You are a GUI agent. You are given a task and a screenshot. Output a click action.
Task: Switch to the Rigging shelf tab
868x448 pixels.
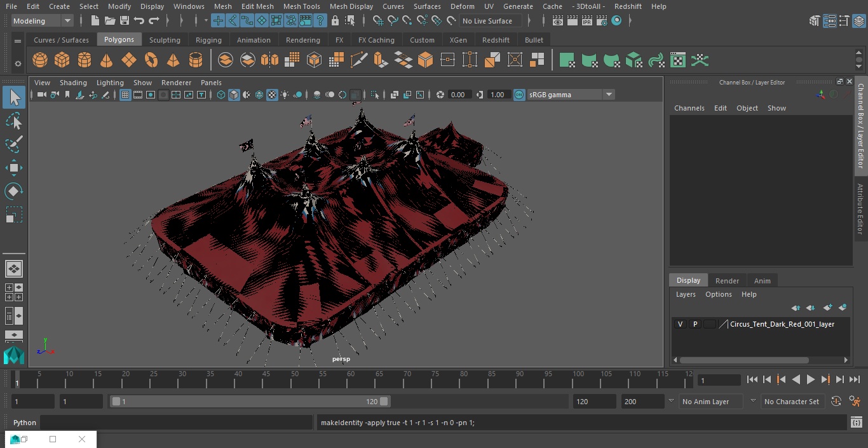click(x=208, y=40)
